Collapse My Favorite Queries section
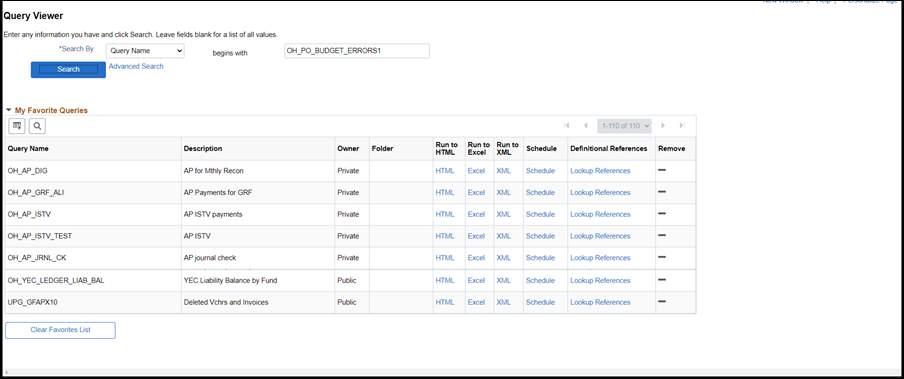904x379 pixels. click(x=9, y=110)
